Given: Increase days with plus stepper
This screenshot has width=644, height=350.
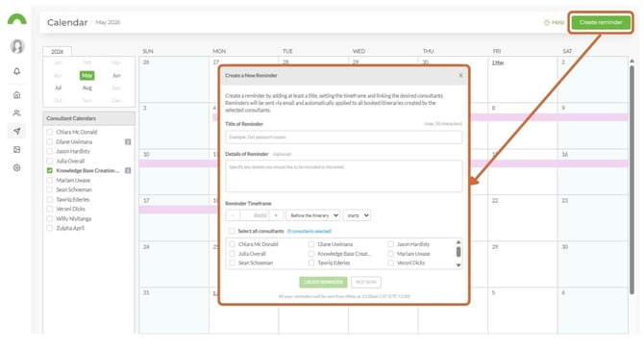Looking at the screenshot, I should click(x=276, y=215).
